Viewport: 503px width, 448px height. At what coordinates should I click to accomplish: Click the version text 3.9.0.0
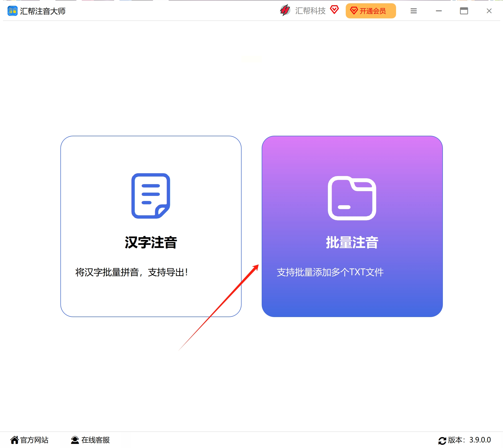(480, 440)
